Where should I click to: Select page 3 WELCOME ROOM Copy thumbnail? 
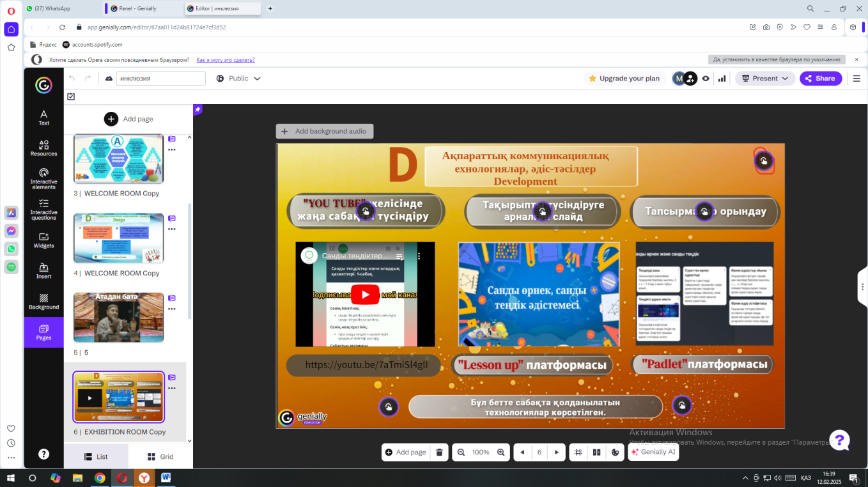[x=119, y=159]
